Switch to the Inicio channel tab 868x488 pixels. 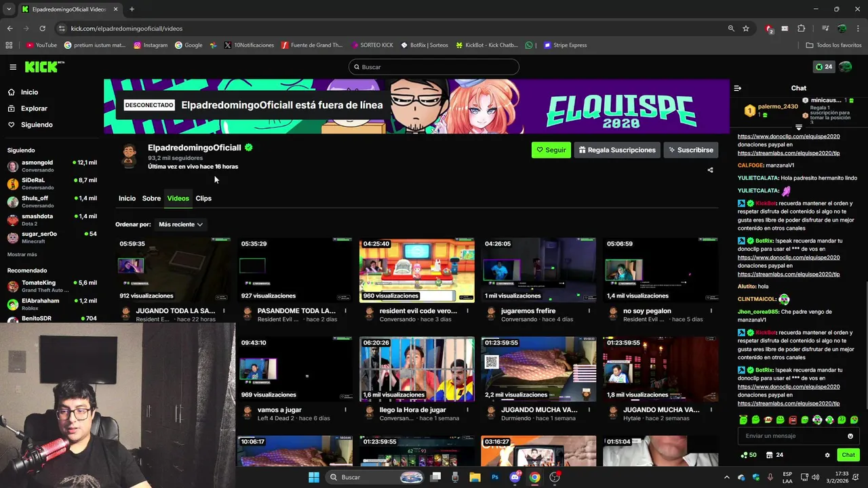(127, 199)
